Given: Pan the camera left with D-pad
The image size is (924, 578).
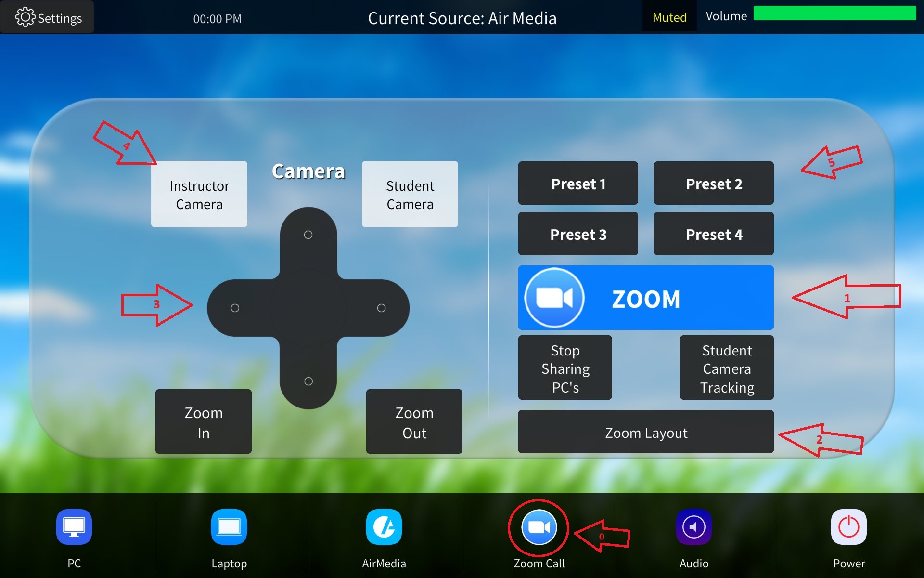Looking at the screenshot, I should click(x=235, y=308).
